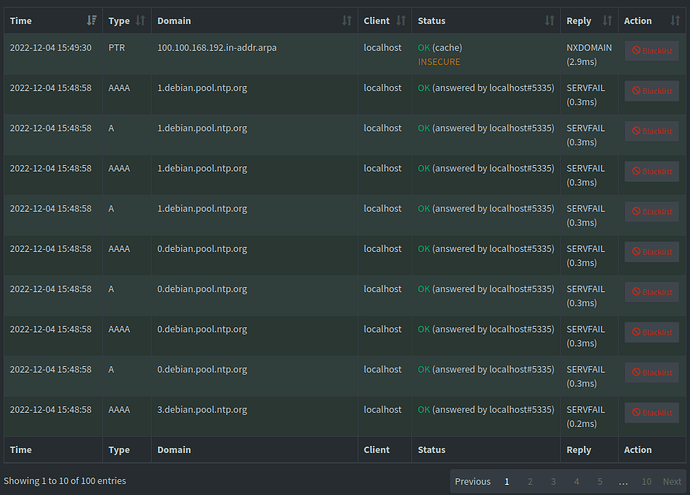Click the Domain column sort icon
Screen dimensions: 690x495
pos(347,20)
